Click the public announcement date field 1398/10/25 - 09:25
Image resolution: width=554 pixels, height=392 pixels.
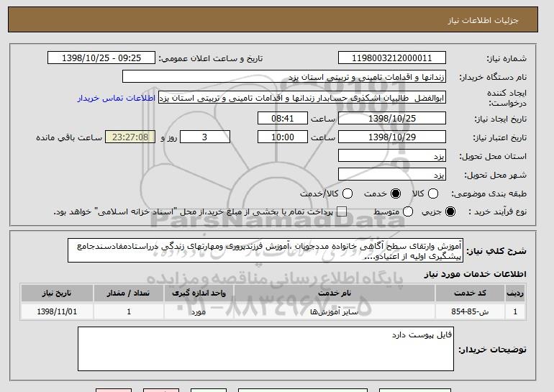[x=101, y=58]
